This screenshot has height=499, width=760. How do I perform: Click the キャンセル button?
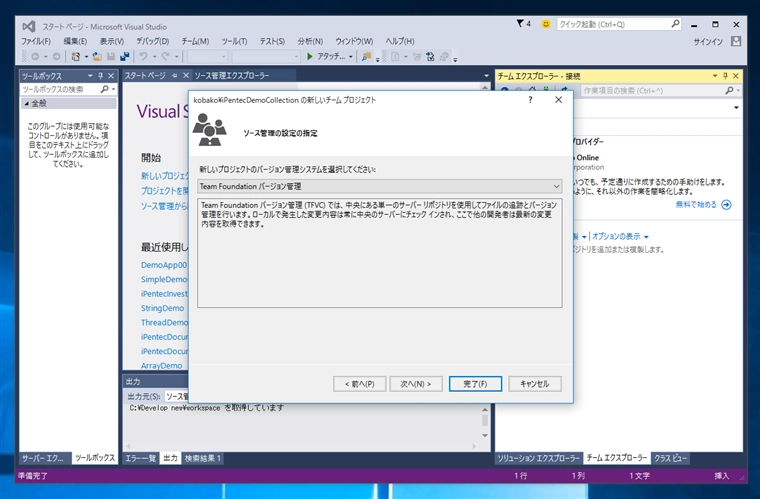[x=535, y=384]
